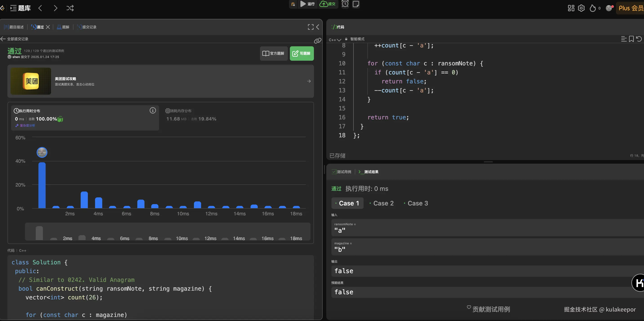Viewport: 644px width, 321px height.
Task: Go to the next problem arrow
Action: pos(56,8)
